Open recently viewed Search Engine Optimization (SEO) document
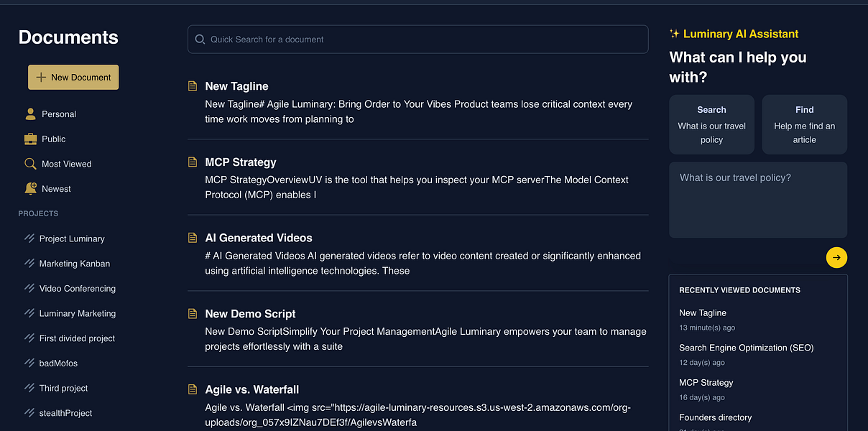This screenshot has height=431, width=868. (746, 348)
